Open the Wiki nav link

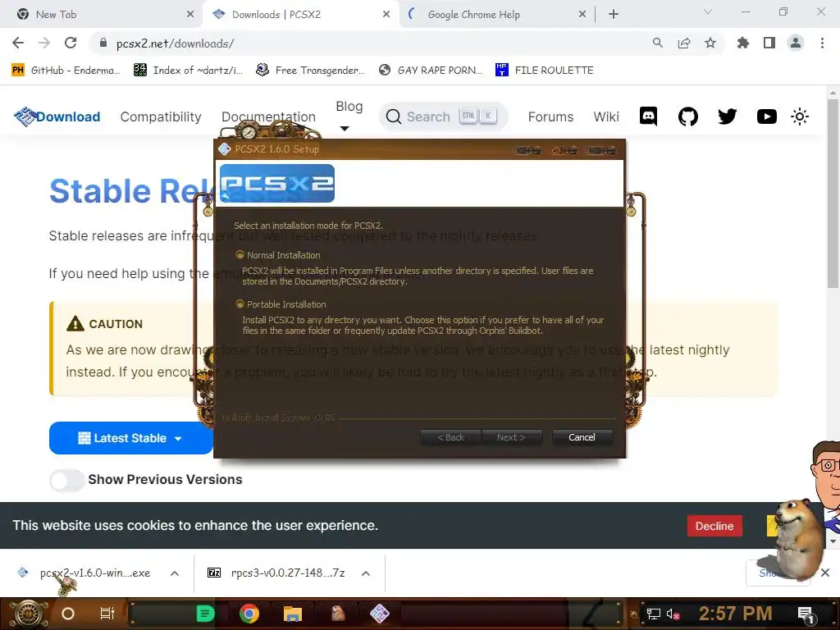tap(606, 116)
